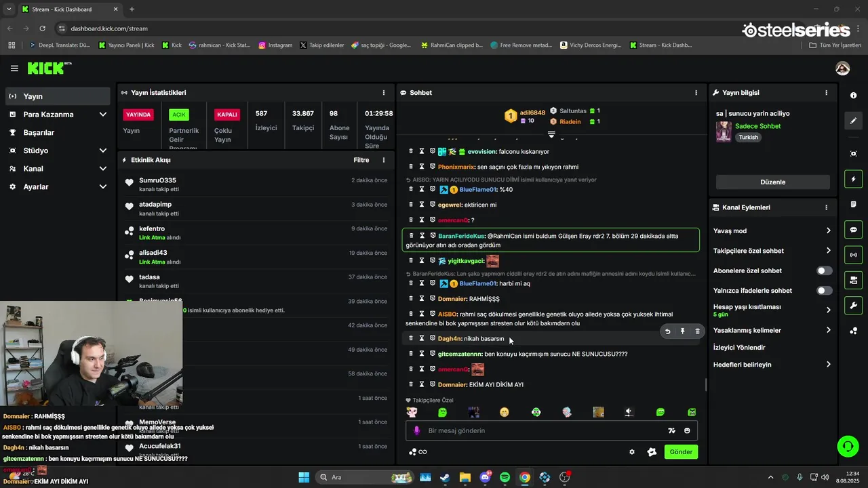Click the wrench icon in right sidebar
The height and width of the screenshot is (488, 868).
(x=853, y=305)
